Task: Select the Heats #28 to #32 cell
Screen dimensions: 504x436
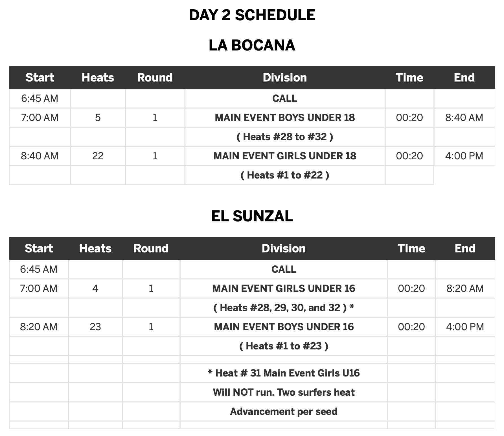Action: pyautogui.click(x=285, y=137)
